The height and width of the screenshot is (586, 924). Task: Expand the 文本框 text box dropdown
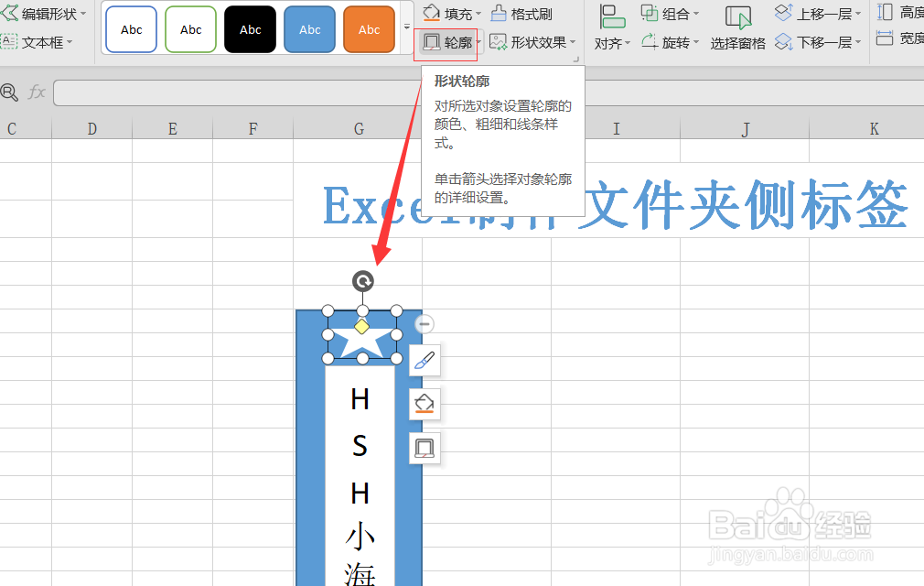pyautogui.click(x=67, y=42)
